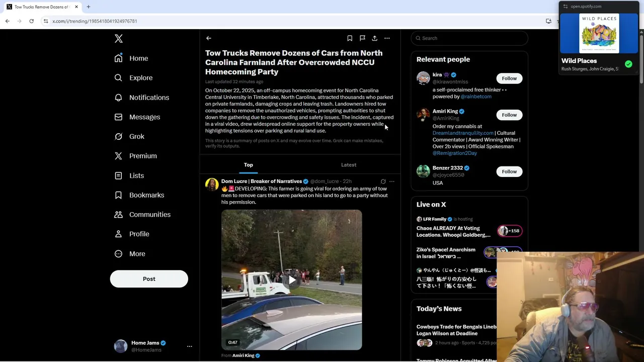
Task: Click site info icon in address bar
Action: [46, 21]
